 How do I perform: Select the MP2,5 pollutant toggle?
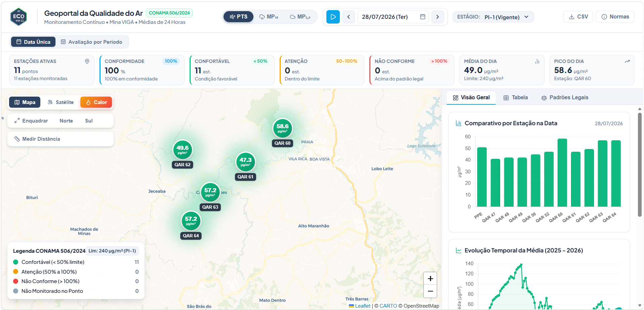(300, 17)
